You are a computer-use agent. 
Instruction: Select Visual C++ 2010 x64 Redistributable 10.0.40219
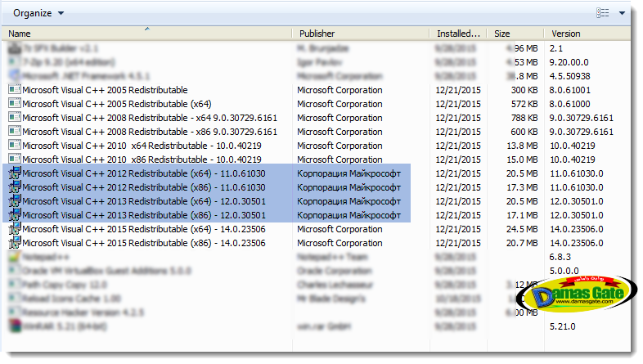click(142, 146)
